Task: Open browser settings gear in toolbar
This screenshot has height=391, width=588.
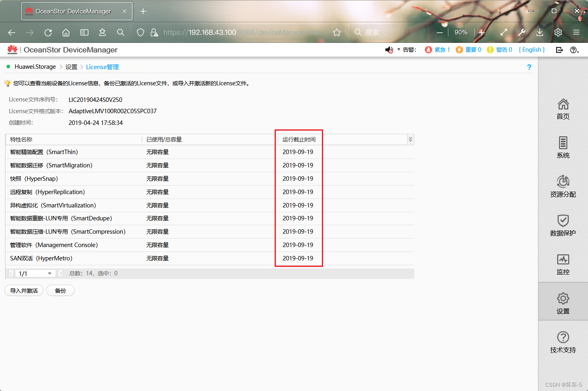Action: click(558, 32)
